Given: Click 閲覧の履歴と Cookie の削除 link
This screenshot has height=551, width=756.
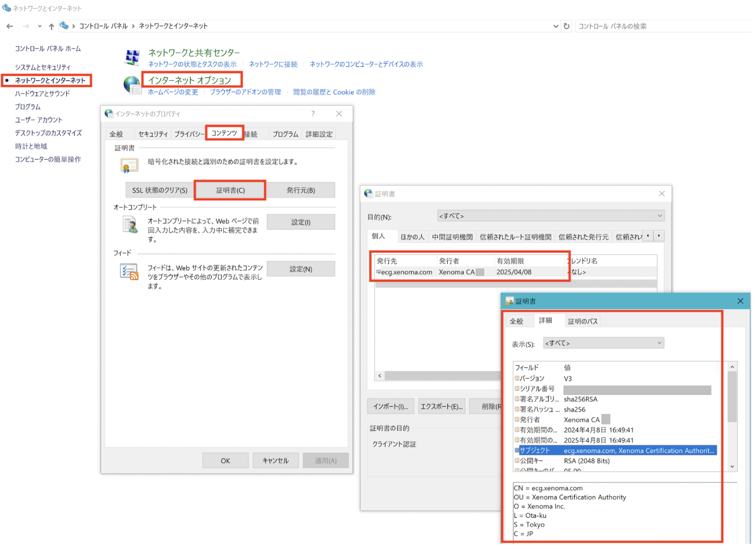Looking at the screenshot, I should (x=334, y=92).
